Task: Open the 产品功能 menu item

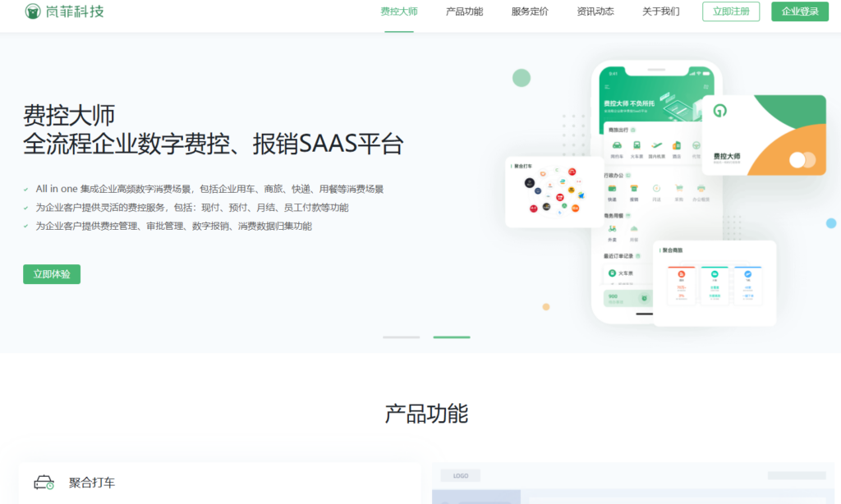Action: (464, 12)
